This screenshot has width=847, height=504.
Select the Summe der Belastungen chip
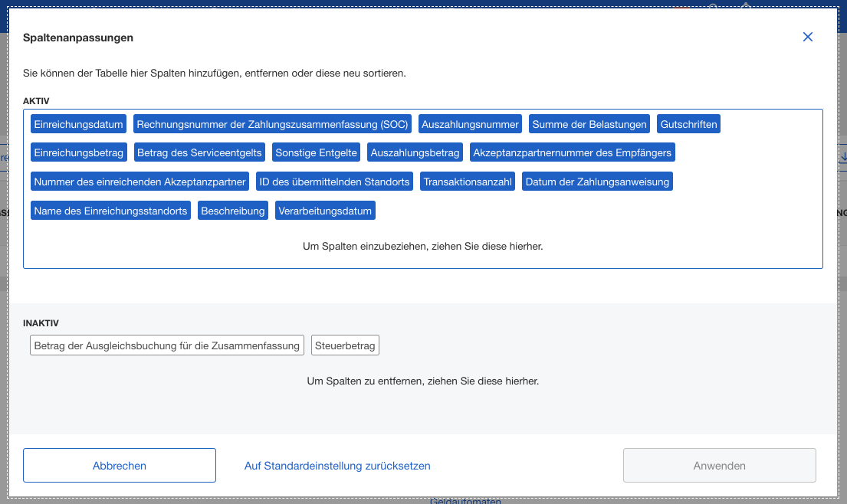(x=589, y=123)
